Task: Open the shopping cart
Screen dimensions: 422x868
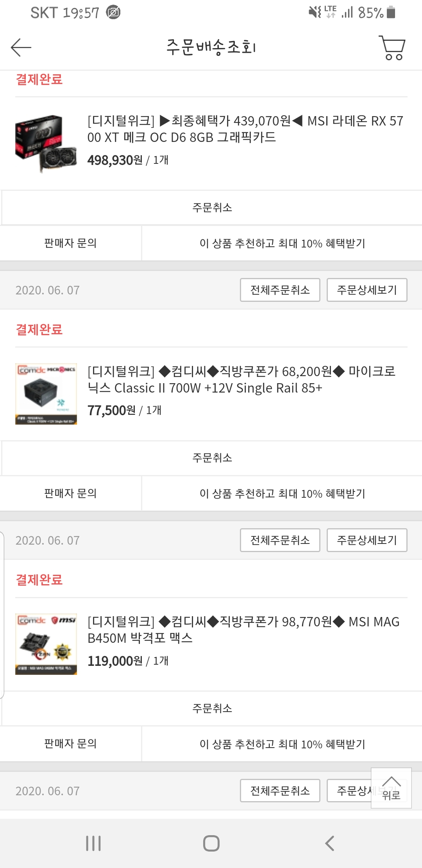Action: (x=392, y=48)
